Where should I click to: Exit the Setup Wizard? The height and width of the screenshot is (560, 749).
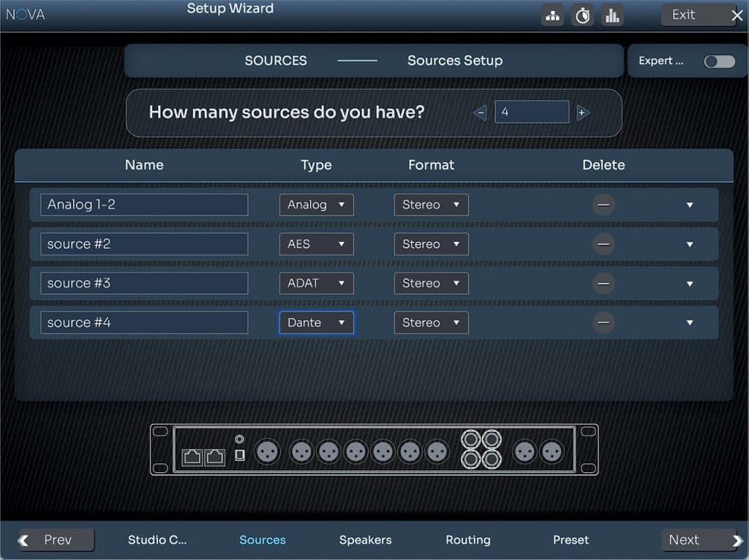click(700, 15)
